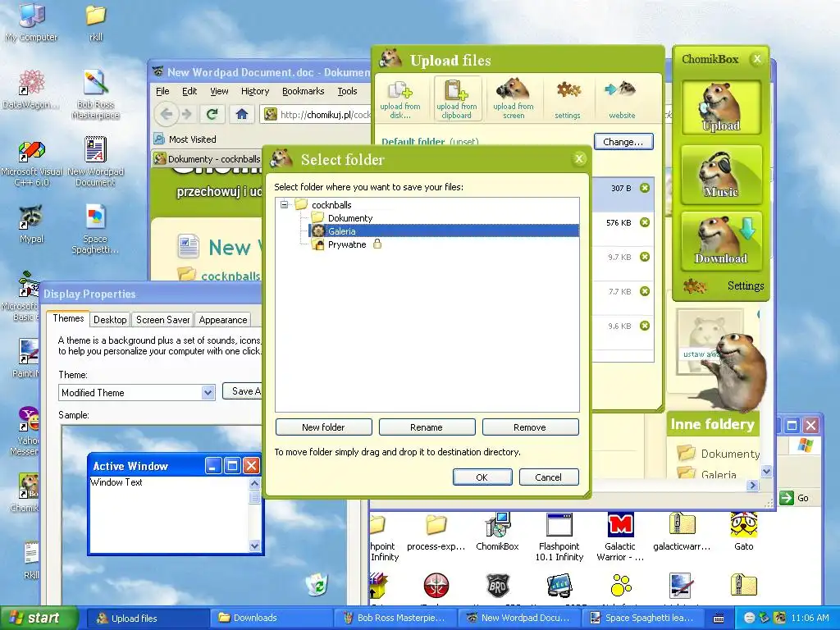Image resolution: width=840 pixels, height=630 pixels.
Task: Open process-exp folder in Downloads
Action: click(x=436, y=532)
